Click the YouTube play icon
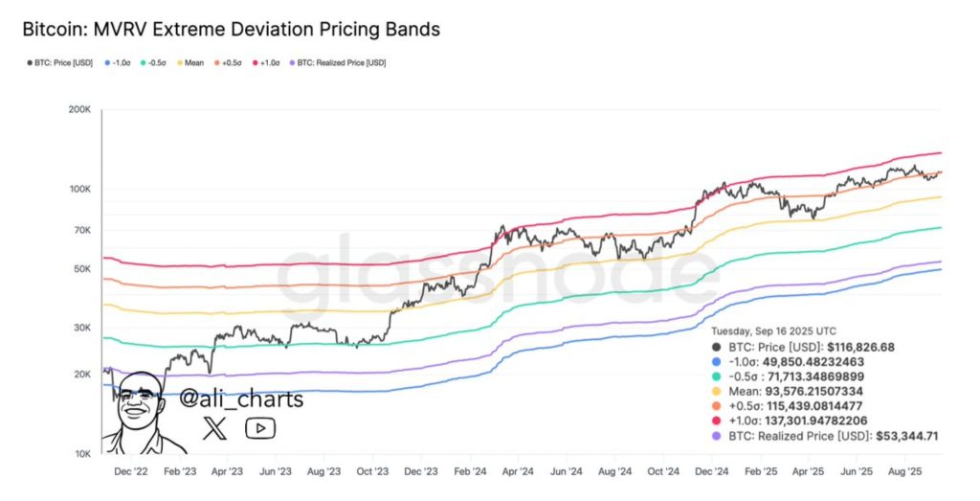980x501 pixels. tap(260, 428)
